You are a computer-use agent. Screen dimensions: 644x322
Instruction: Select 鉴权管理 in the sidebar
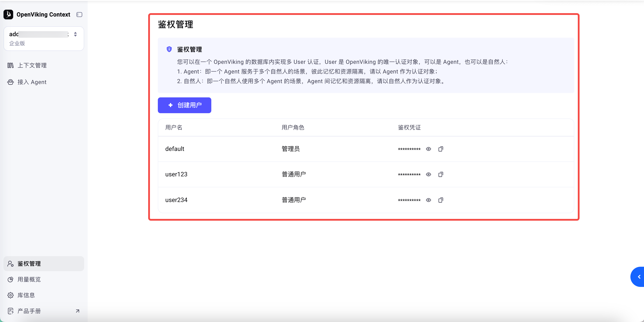pyautogui.click(x=44, y=263)
